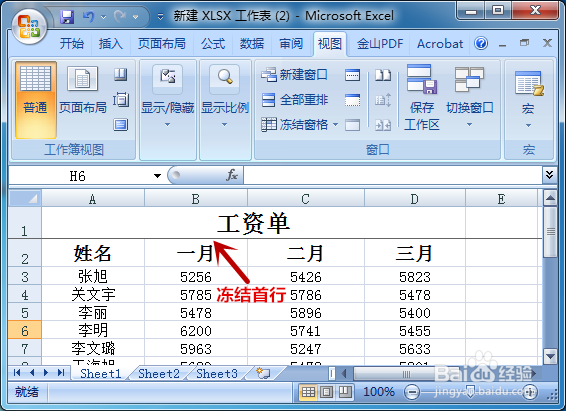566x411 pixels.
Task: Open the 公式 tab
Action: pyautogui.click(x=213, y=44)
